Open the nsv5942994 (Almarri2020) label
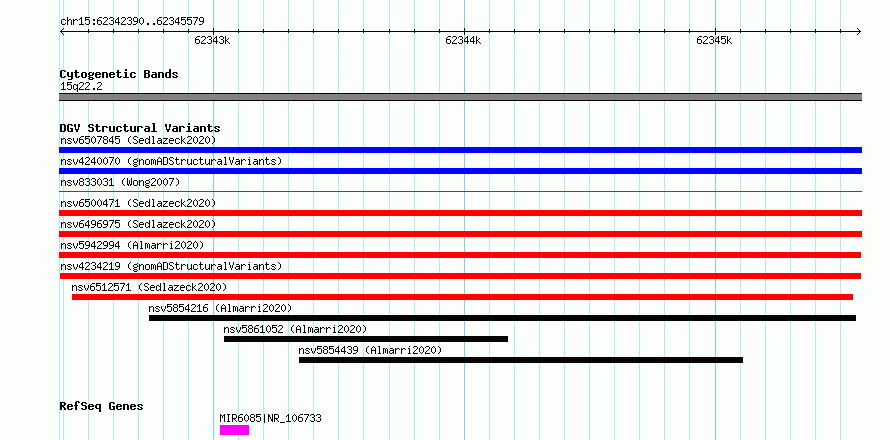 pyautogui.click(x=132, y=245)
